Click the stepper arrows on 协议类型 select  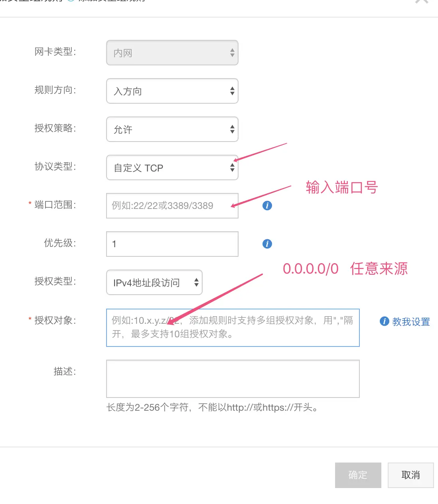pos(232,167)
